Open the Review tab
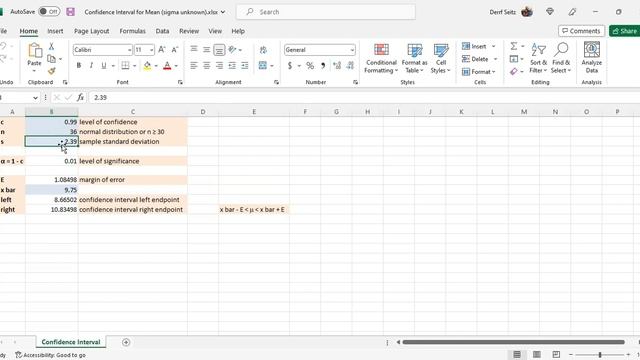Image resolution: width=640 pixels, height=360 pixels. coord(189,31)
